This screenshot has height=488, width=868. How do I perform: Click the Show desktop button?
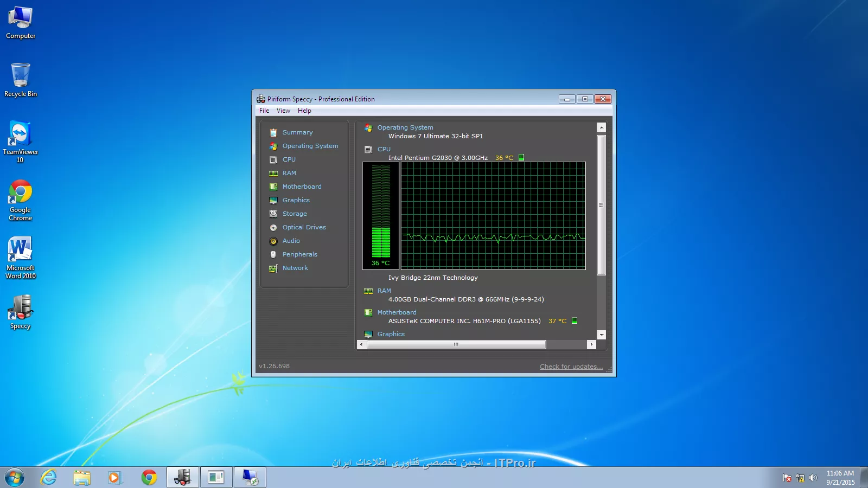pos(864,477)
